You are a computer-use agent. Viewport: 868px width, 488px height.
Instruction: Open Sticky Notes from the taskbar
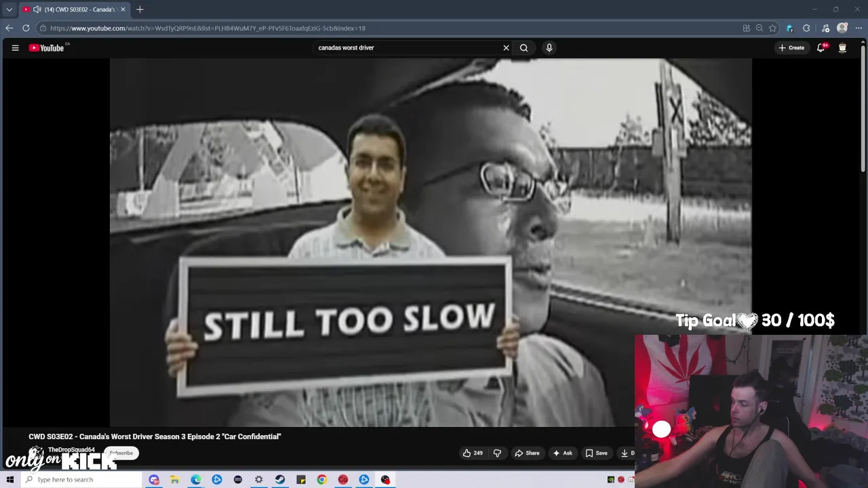tap(300, 479)
